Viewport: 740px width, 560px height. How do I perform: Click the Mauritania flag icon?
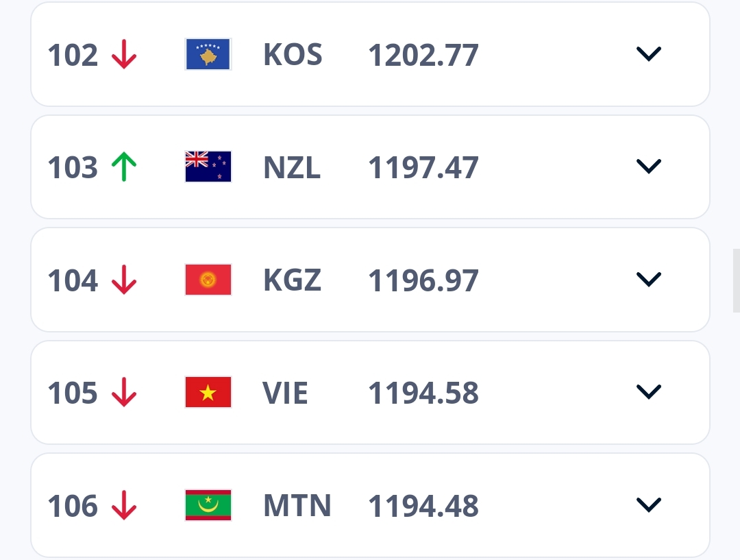208,505
